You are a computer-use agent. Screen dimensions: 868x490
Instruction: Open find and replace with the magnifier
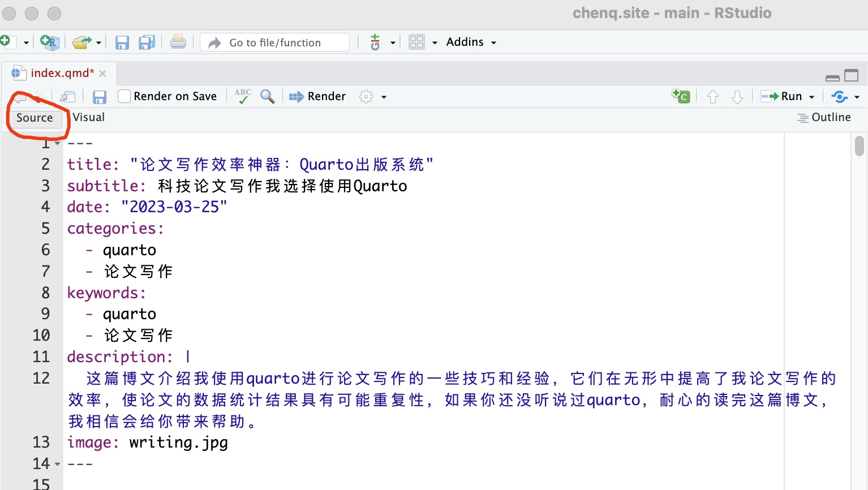(x=267, y=96)
